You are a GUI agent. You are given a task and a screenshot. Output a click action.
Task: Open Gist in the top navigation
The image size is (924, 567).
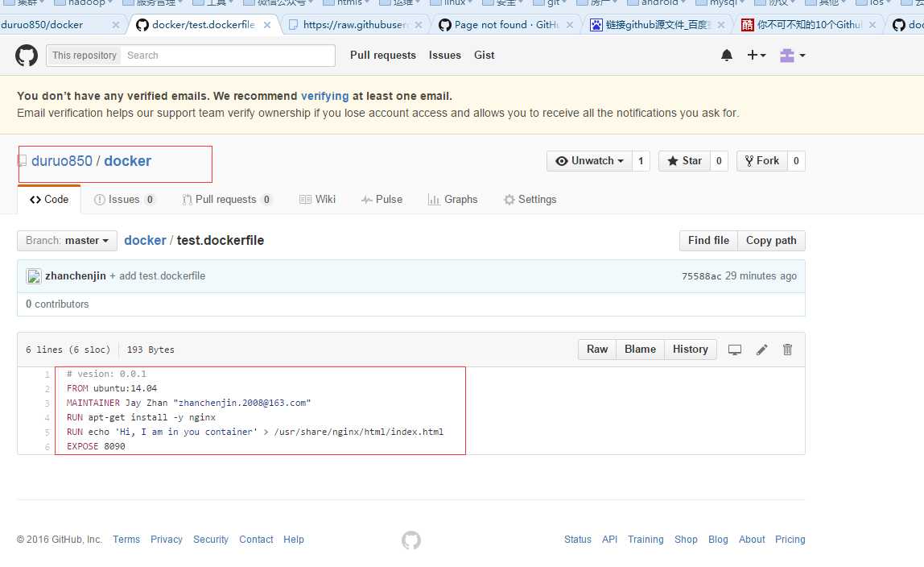[485, 56]
